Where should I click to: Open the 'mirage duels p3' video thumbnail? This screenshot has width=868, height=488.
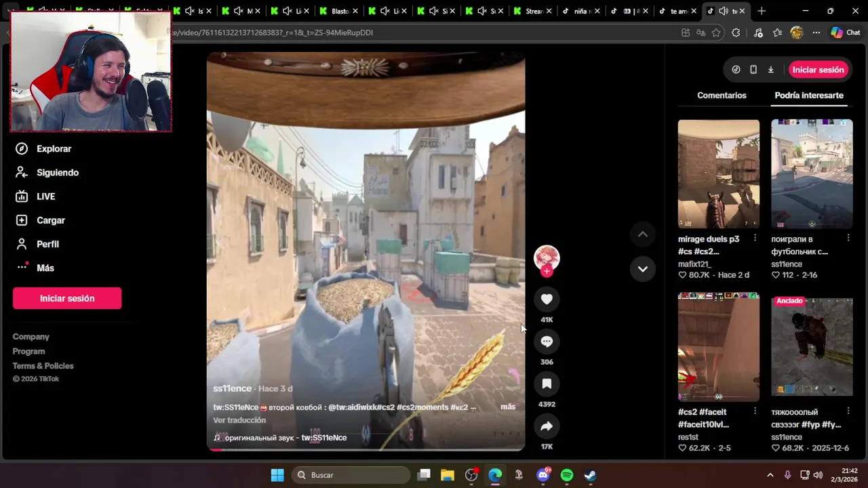point(719,174)
